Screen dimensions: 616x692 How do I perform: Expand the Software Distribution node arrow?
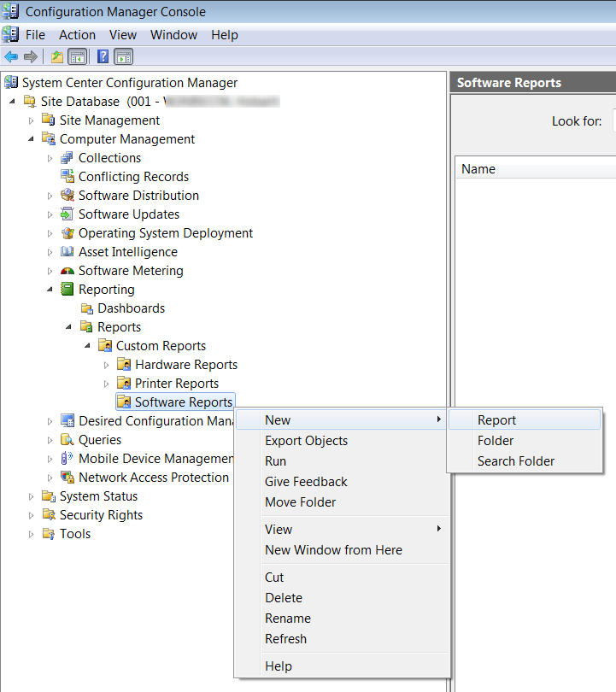50,196
